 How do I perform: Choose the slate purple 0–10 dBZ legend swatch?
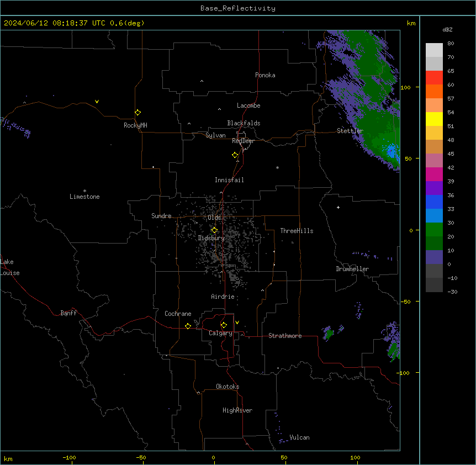click(434, 257)
